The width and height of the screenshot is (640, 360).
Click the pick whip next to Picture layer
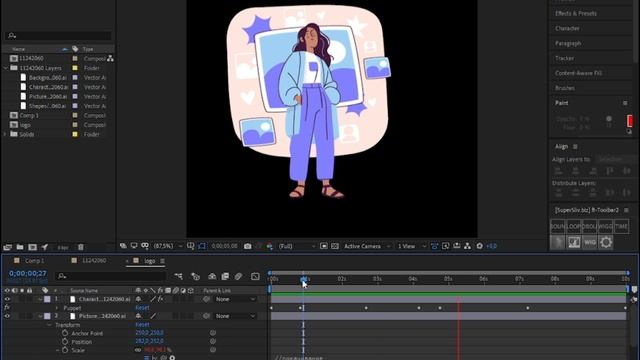pos(207,316)
